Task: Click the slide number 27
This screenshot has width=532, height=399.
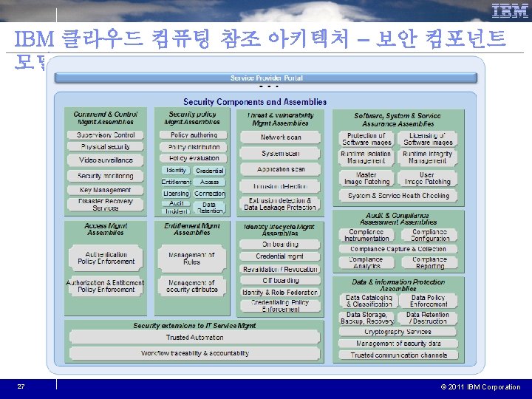Action: click(21, 386)
